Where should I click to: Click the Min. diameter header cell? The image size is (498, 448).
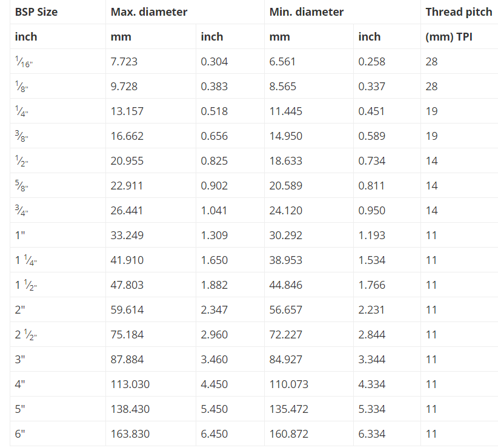click(342, 12)
